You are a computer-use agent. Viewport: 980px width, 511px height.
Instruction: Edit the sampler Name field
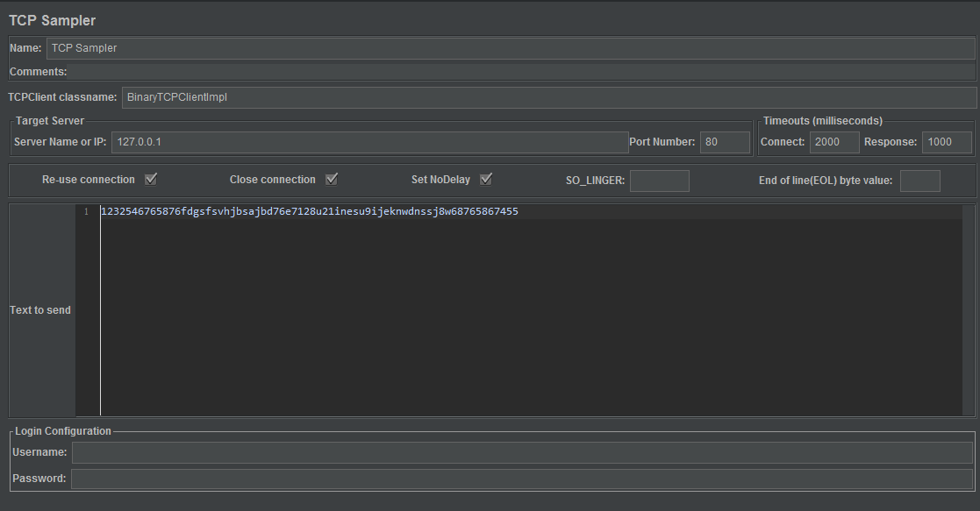pos(351,47)
